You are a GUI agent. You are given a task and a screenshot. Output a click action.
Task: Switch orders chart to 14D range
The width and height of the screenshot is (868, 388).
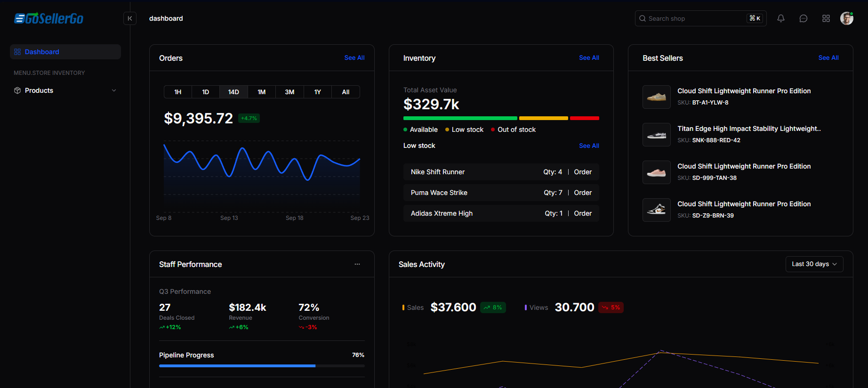coord(233,92)
